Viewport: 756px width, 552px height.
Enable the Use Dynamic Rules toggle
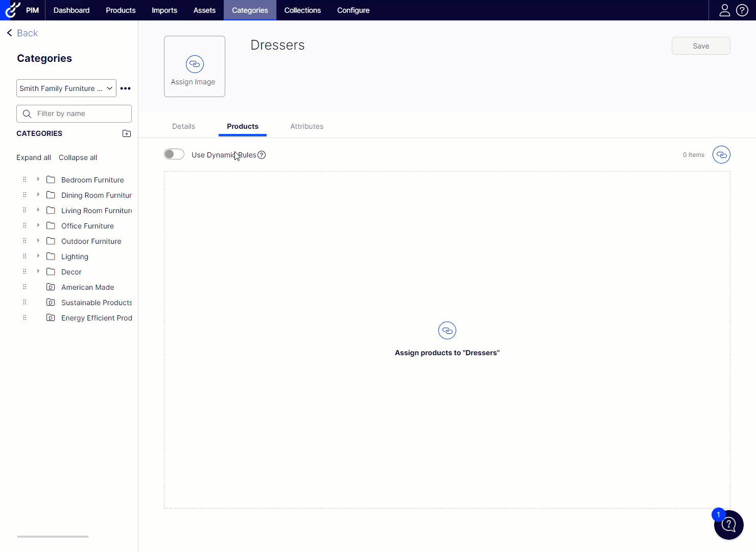[x=174, y=154]
